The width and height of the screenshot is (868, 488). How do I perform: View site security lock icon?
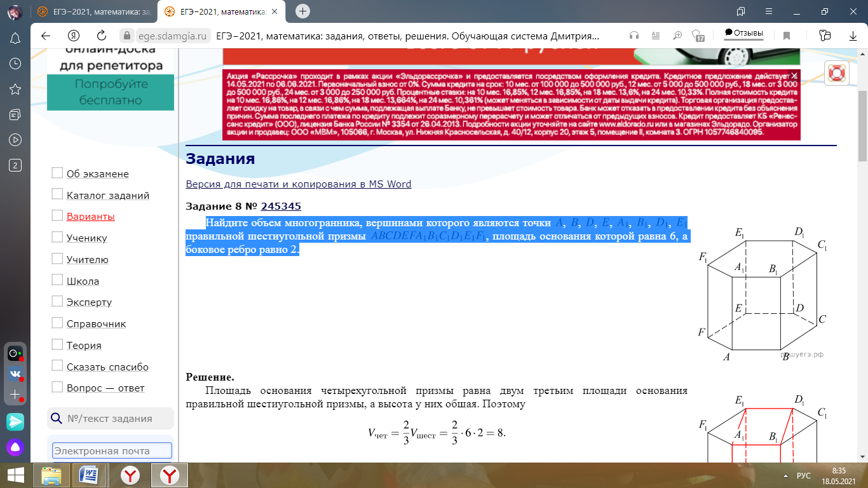pos(127,36)
